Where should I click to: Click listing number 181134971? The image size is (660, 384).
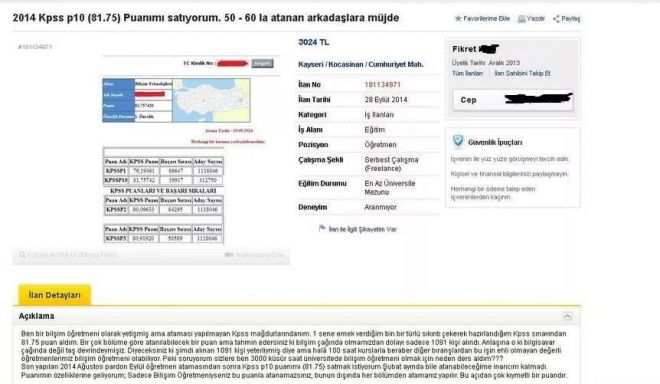383,85
